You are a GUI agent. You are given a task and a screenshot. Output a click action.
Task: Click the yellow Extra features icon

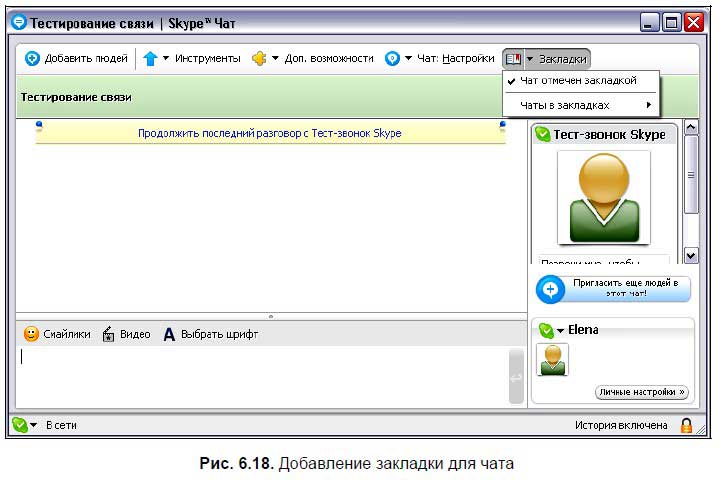click(259, 59)
